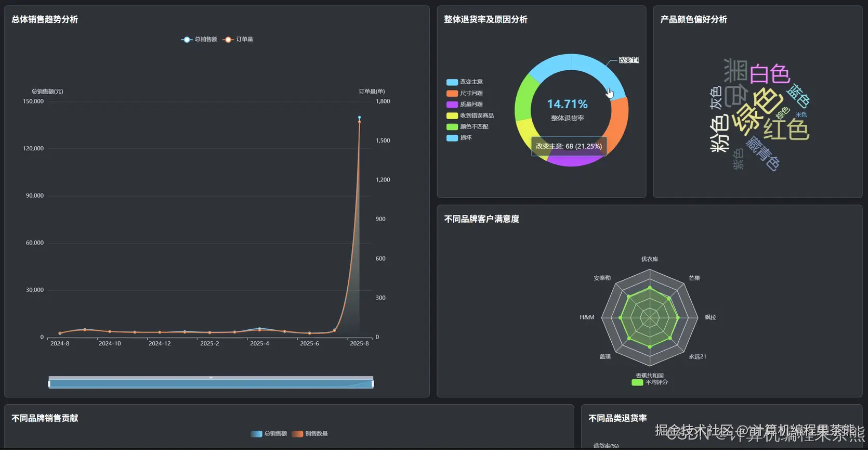868x450 pixels.
Task: Click the small word 米色 in word cloud
Action: 801,115
